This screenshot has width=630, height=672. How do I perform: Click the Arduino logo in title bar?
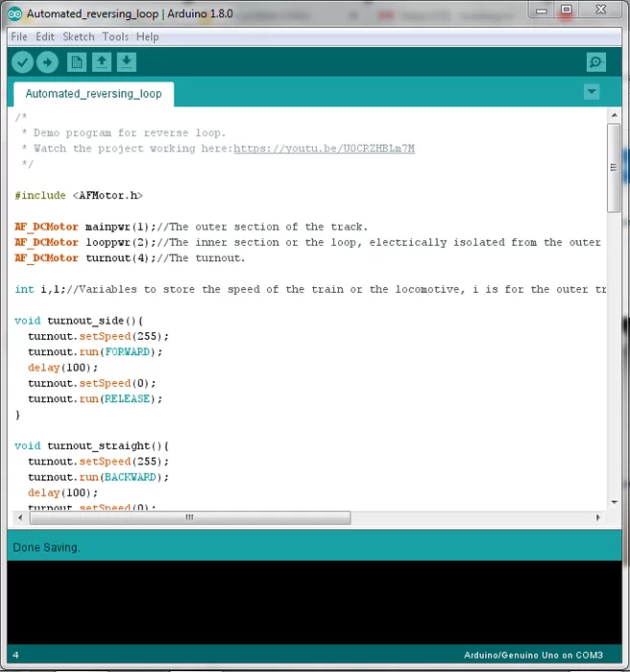15,13
